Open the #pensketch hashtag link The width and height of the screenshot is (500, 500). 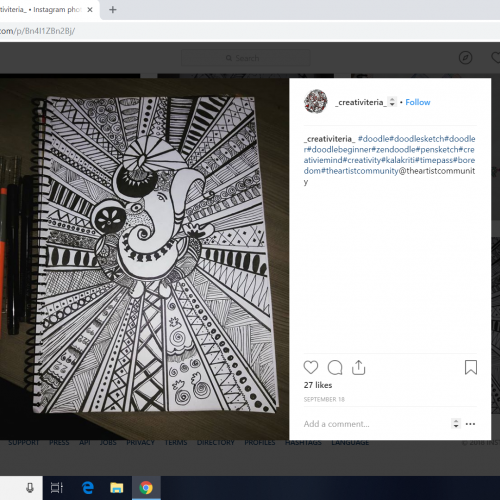click(x=437, y=149)
